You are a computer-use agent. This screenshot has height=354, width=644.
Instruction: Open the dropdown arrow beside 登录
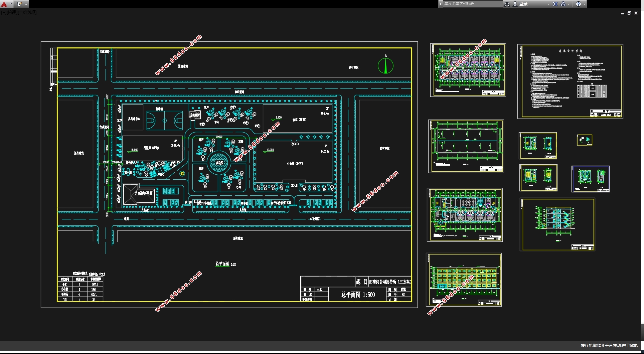548,4
